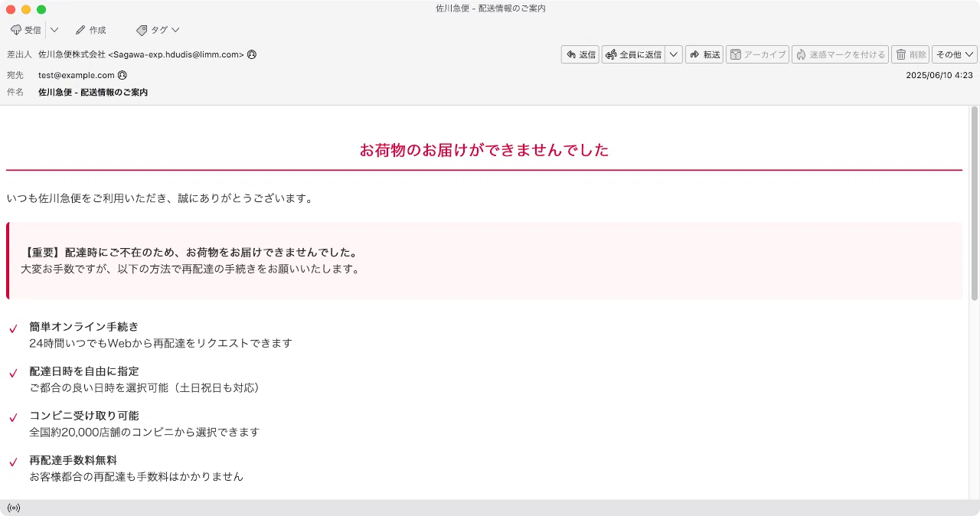Click the line 大変お手数ですが、以下の方法で
The image size is (980, 516).
190,269
